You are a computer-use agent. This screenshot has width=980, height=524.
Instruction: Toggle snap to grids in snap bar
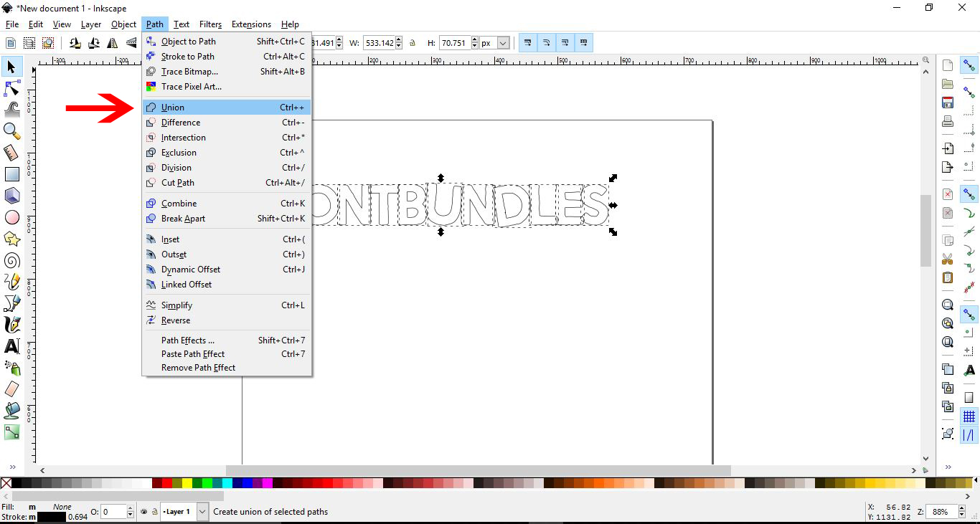[x=970, y=416]
